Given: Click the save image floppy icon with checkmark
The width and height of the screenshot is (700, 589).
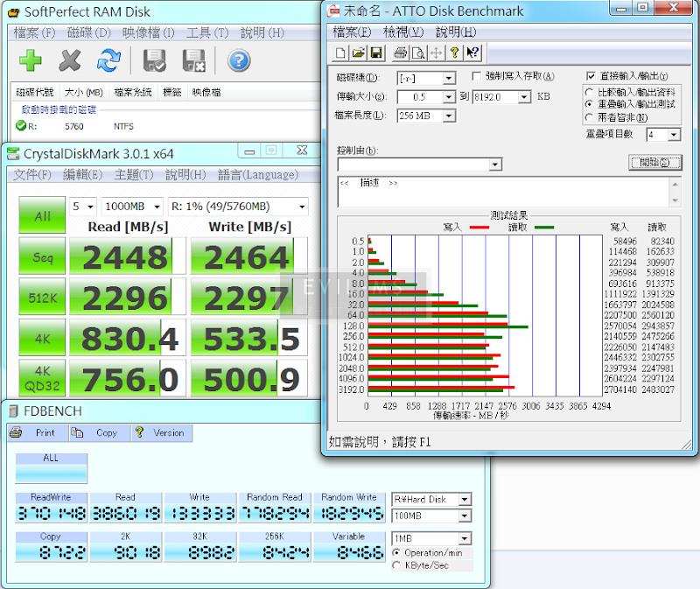Looking at the screenshot, I should tap(155, 60).
